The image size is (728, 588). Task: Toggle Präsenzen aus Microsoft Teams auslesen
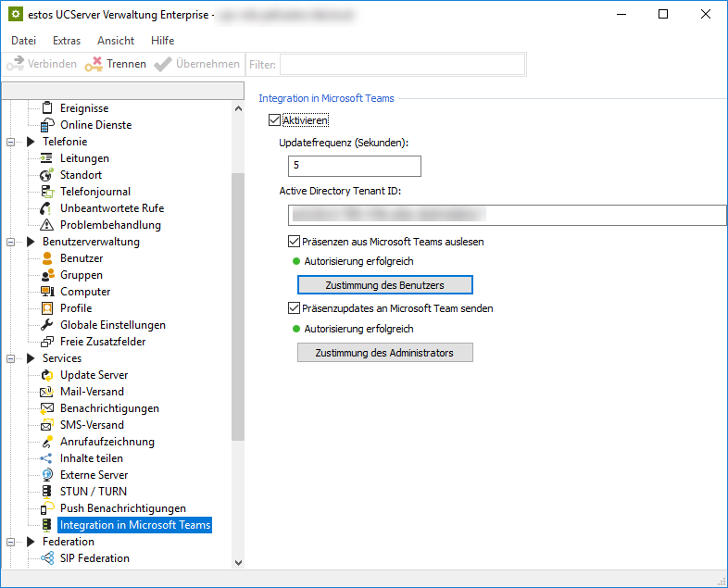pyautogui.click(x=295, y=242)
